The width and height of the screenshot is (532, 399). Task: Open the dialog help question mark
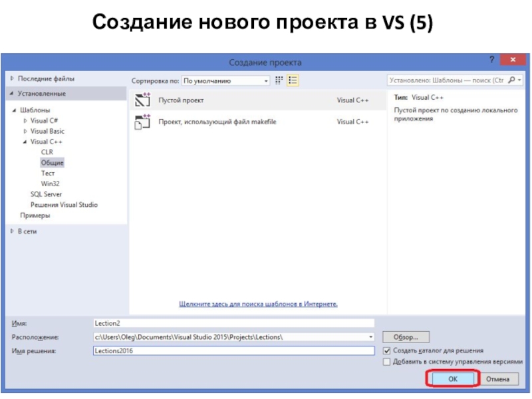(x=491, y=60)
